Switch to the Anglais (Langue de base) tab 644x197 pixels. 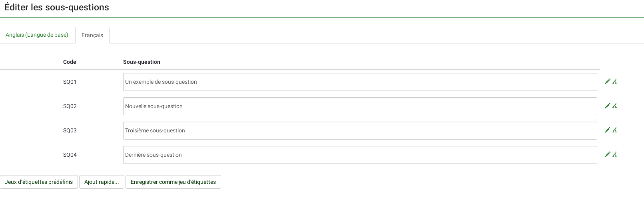(37, 35)
